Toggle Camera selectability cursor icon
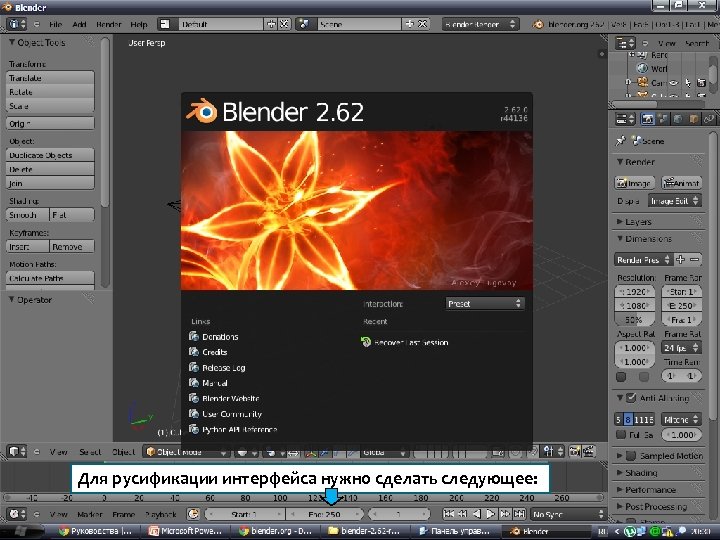This screenshot has height=540, width=720. coord(687,83)
